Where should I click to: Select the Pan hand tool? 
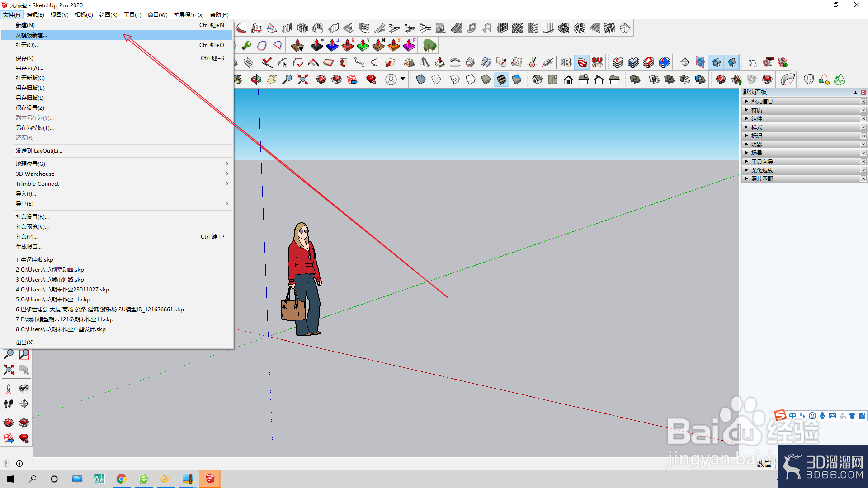pyautogui.click(x=272, y=80)
